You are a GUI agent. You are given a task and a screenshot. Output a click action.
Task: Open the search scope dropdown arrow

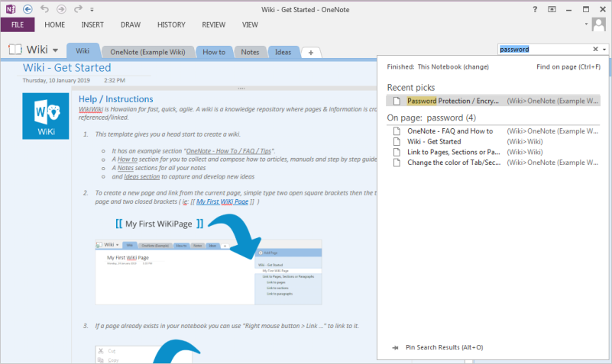pyautogui.click(x=604, y=50)
